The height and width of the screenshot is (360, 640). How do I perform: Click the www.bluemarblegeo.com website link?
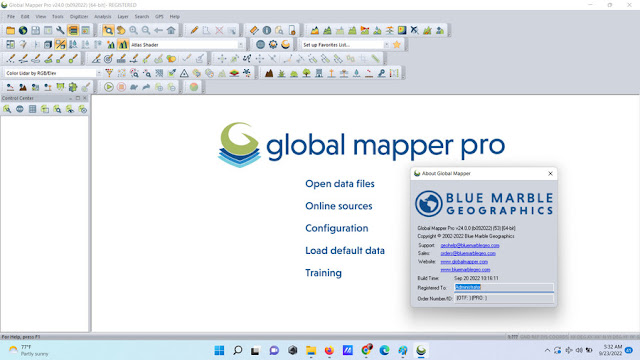(x=465, y=270)
